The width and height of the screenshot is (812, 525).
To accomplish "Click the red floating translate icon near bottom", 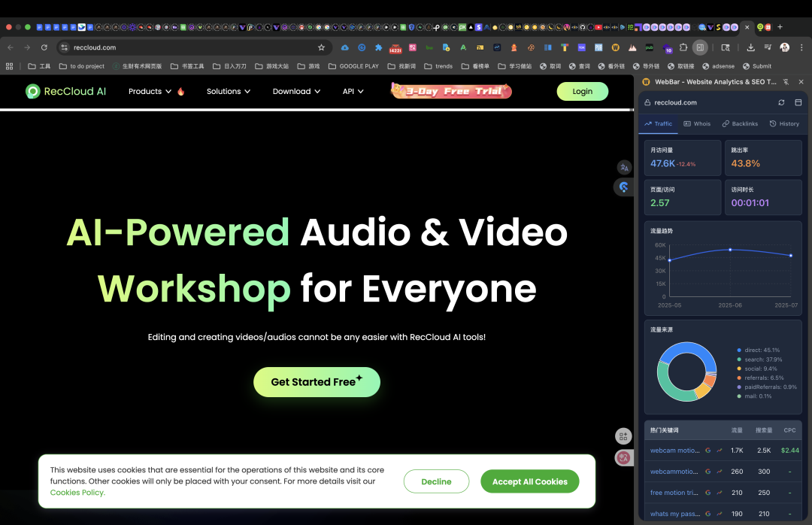I will [623, 457].
